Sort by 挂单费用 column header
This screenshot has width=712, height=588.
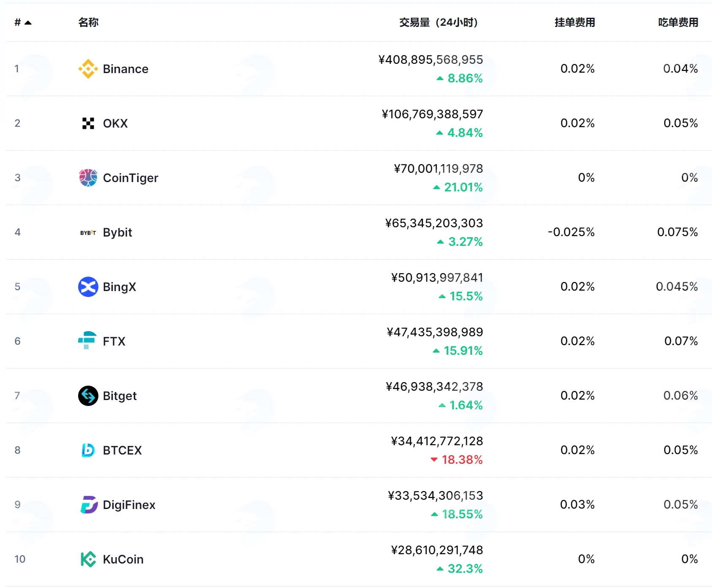click(x=575, y=22)
